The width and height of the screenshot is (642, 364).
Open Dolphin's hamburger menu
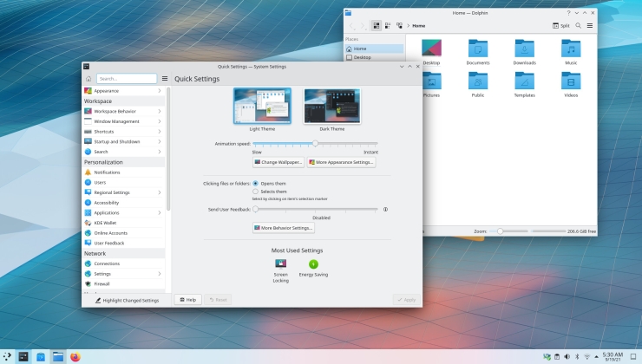(x=590, y=26)
